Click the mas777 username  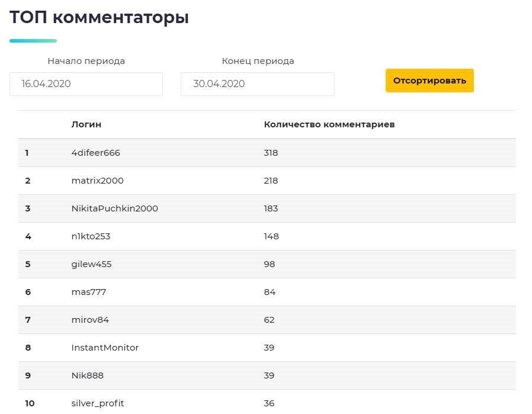[89, 292]
